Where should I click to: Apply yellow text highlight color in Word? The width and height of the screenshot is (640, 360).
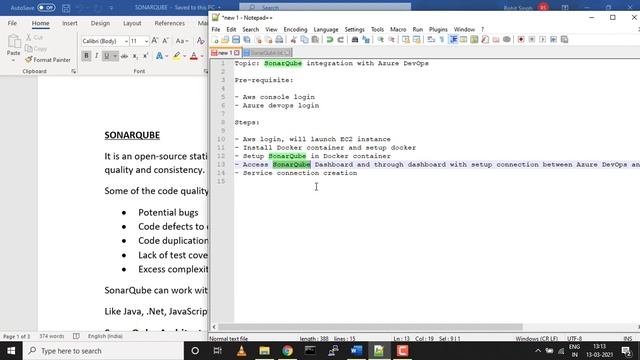click(x=176, y=56)
